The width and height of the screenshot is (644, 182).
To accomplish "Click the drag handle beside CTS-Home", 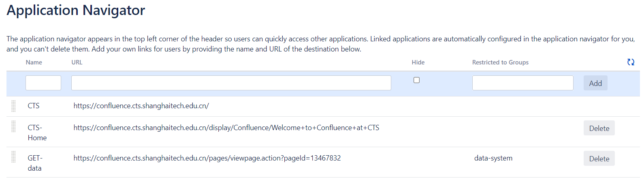I will click(13, 126).
